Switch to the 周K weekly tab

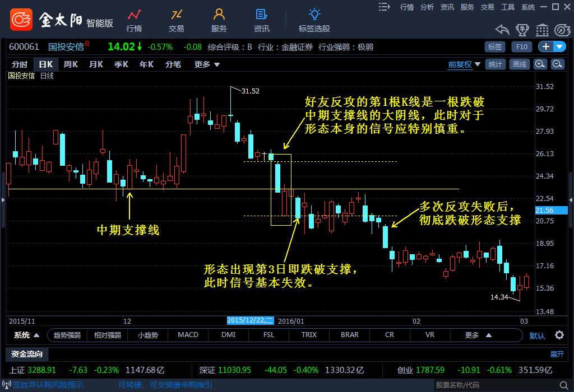click(71, 64)
